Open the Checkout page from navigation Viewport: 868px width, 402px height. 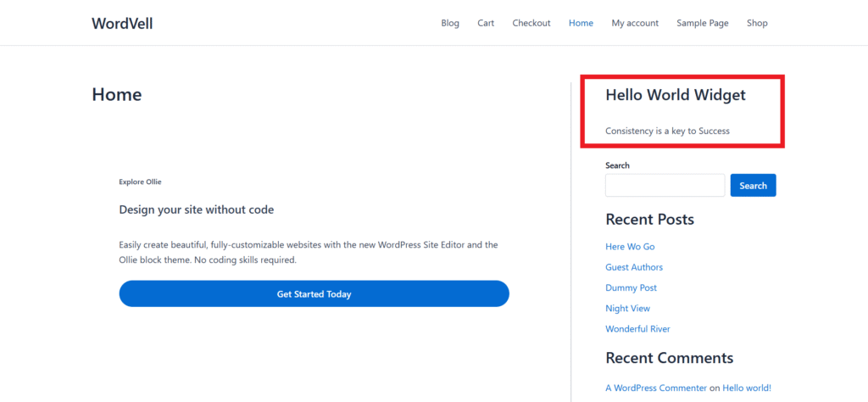coord(531,23)
